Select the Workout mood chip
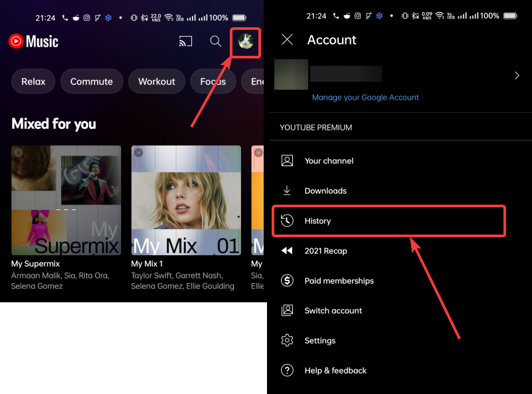Screen dimensions: 532x394 157,82
